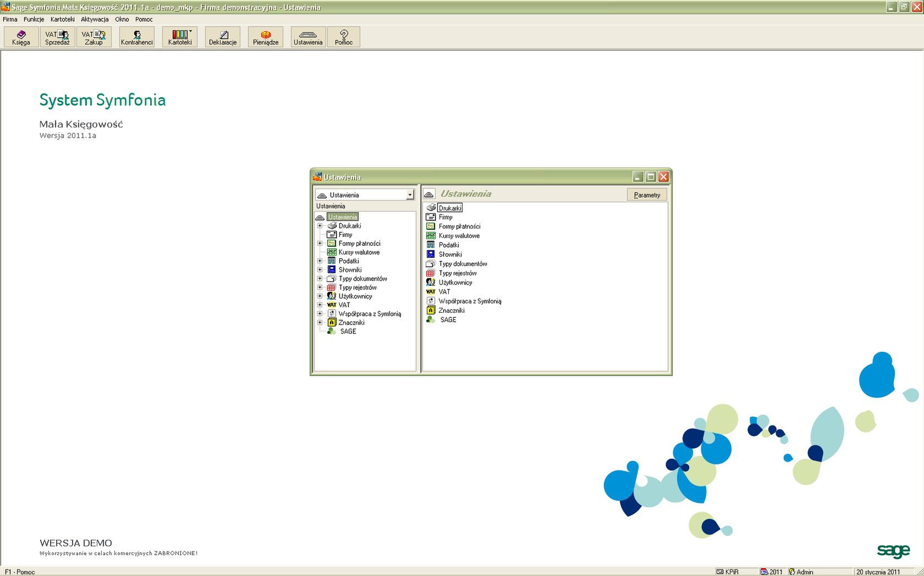The image size is (924, 576).
Task: Select Firmy in the tree
Action: pos(345,235)
